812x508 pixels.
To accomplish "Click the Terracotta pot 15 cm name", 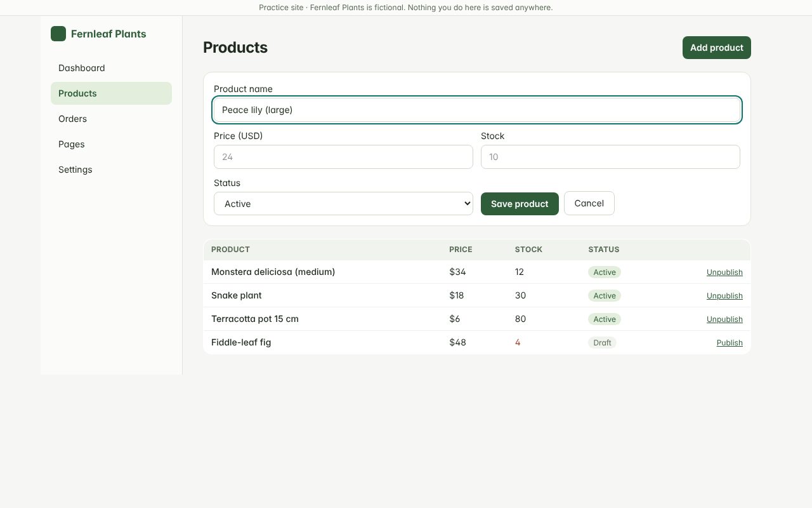I will [255, 319].
